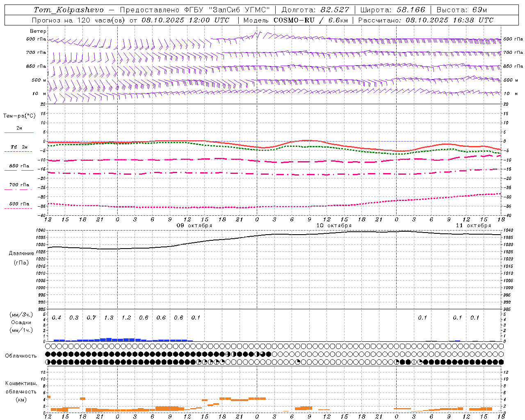Viewport: 525px width, 420px height.
Task: Click the 'Давление' pressure panel label
Action: coord(21,253)
